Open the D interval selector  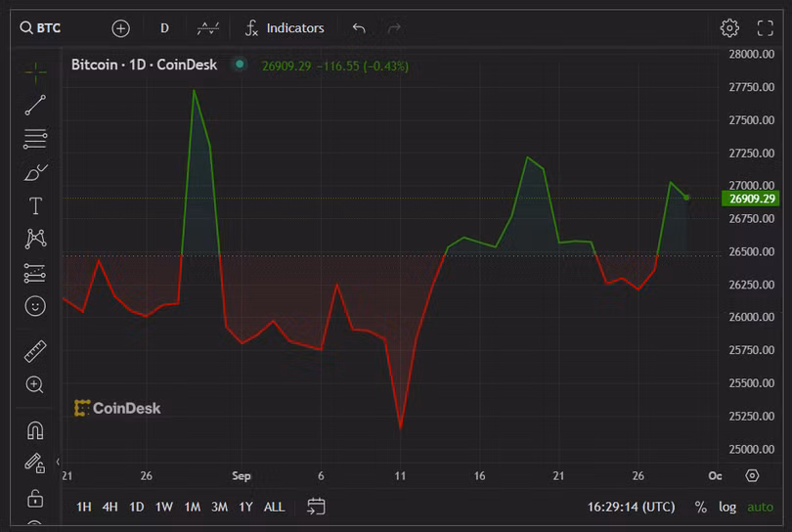coord(164,28)
